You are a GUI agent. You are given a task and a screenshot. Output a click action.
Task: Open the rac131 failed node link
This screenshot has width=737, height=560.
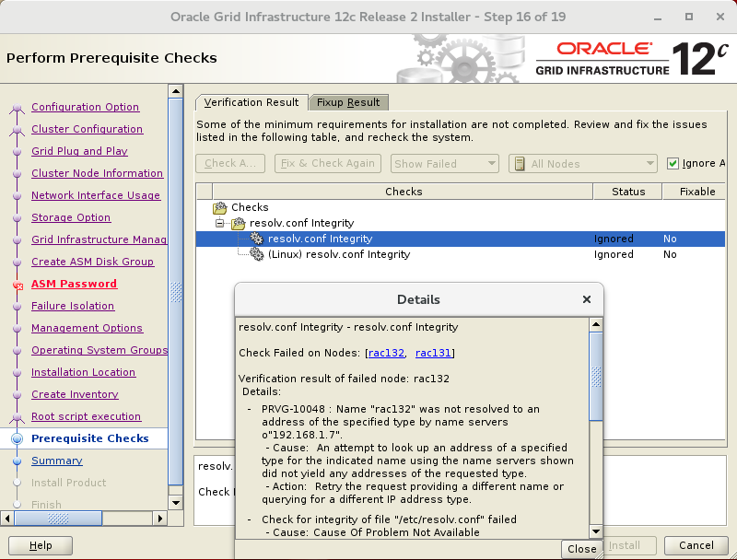coord(433,353)
